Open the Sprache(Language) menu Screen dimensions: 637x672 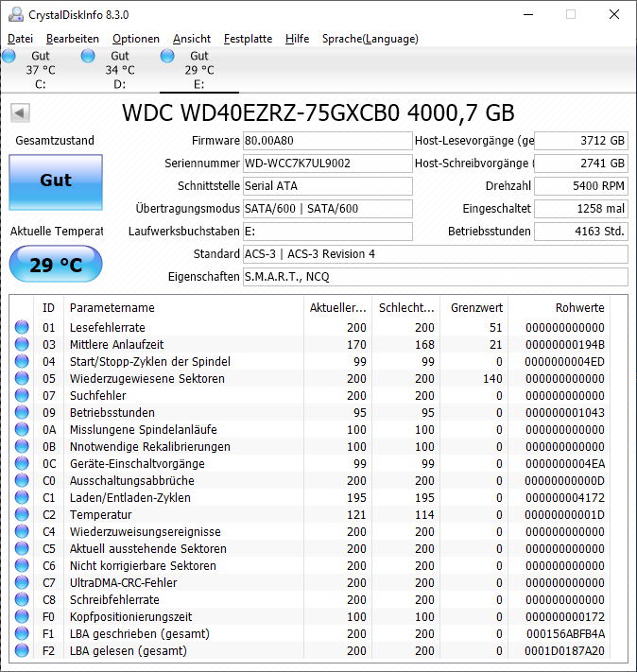click(370, 39)
